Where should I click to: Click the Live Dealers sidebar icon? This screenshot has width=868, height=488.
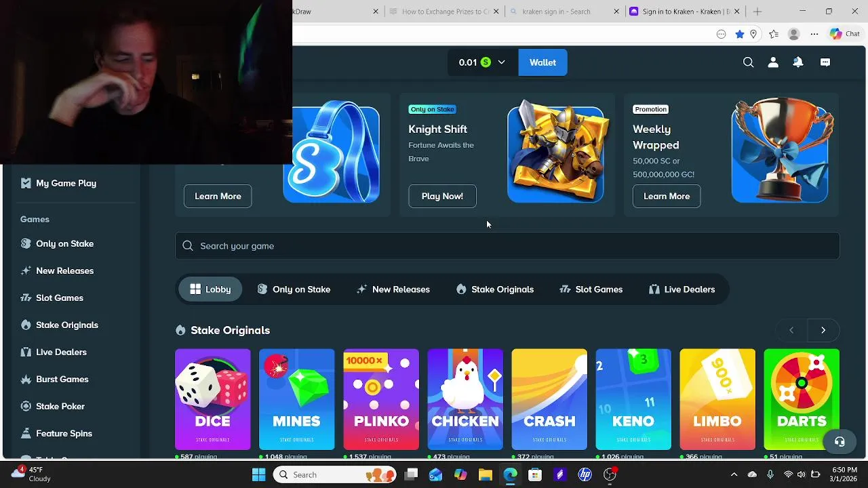point(26,352)
